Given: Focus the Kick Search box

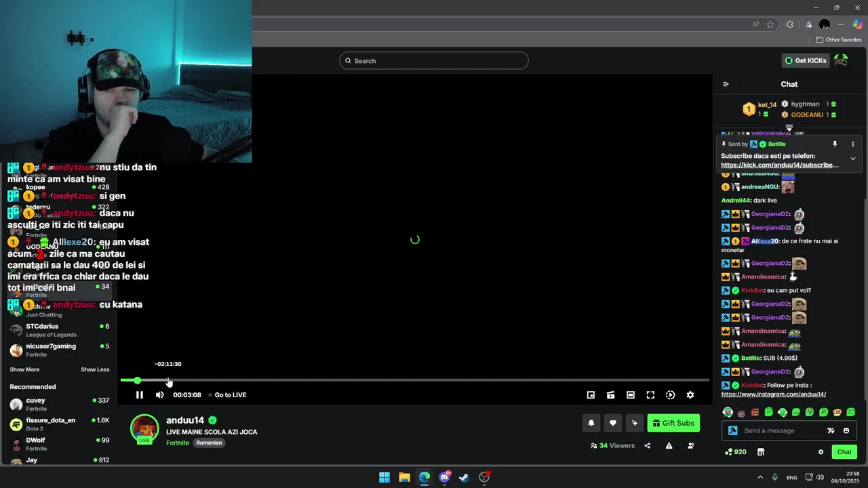Looking at the screenshot, I should [434, 61].
